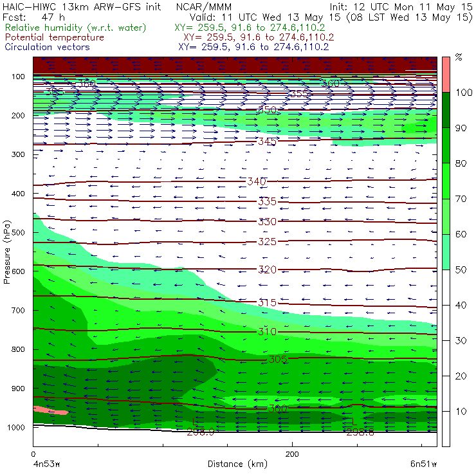Click the 700 hPa pressure axis tick
The height and width of the screenshot is (476, 476).
click(18, 310)
